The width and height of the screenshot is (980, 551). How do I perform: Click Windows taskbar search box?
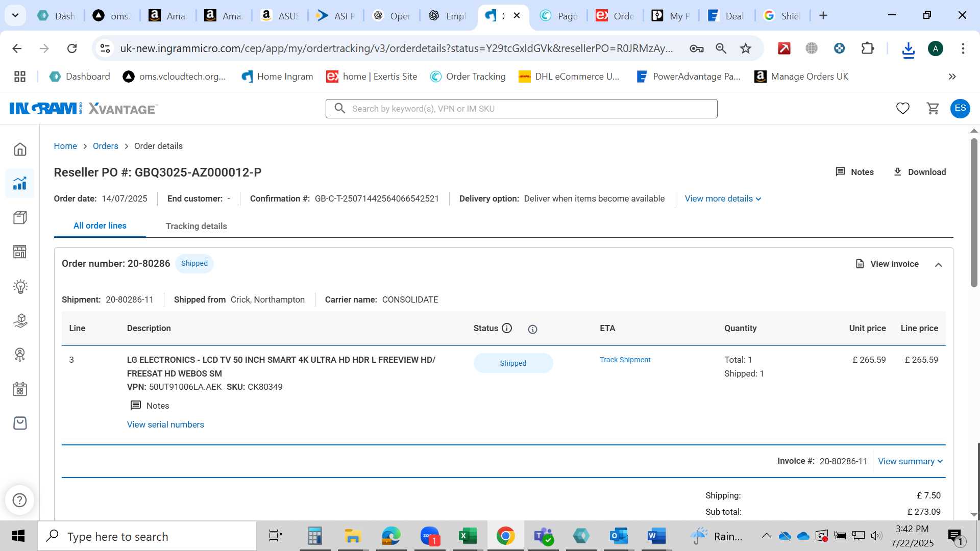point(147,536)
